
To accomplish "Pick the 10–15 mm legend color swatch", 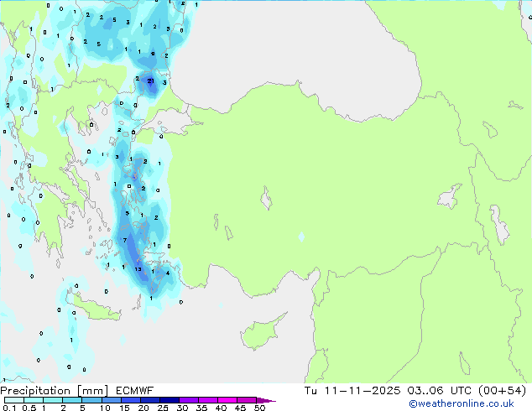I will coord(111,400).
